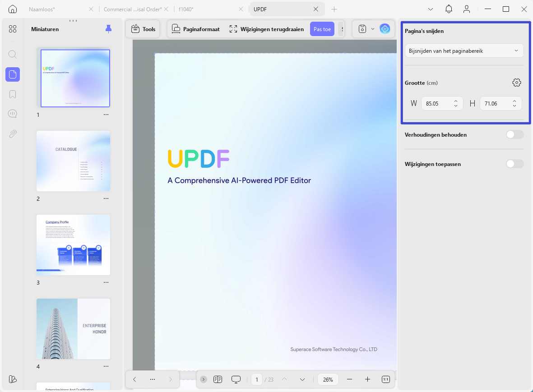Collapse the bottom toolbar round arrow
Image resolution: width=533 pixels, height=392 pixels.
[x=204, y=379]
